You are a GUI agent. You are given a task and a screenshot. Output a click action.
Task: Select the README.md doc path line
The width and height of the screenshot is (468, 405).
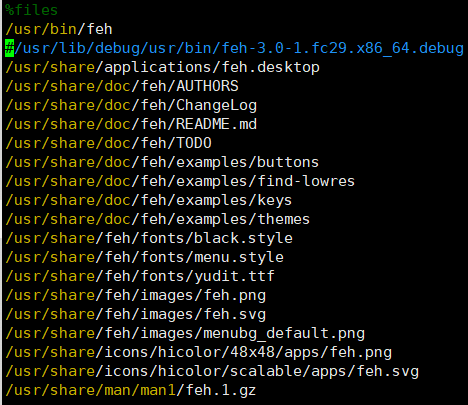(x=131, y=124)
